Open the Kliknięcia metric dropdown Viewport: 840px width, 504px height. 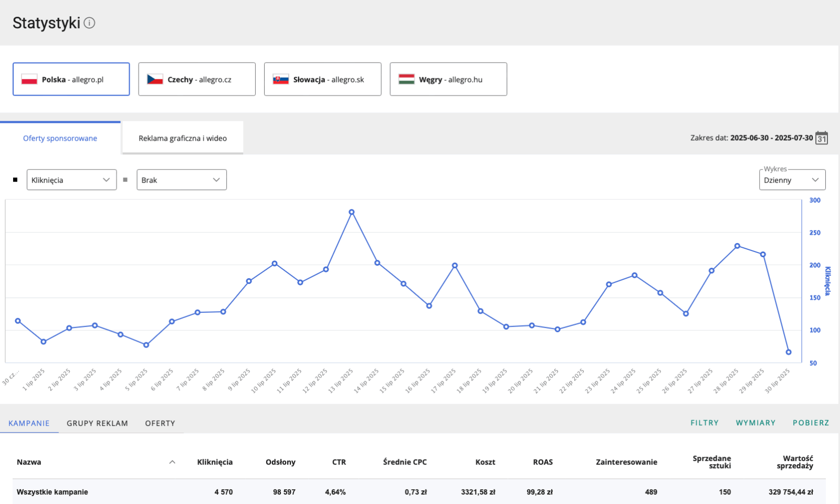point(71,180)
